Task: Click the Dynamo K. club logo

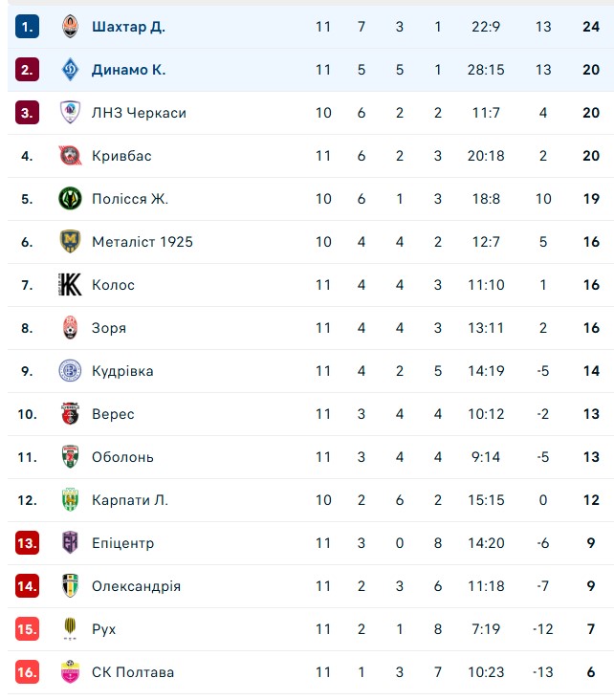Action: click(x=71, y=70)
